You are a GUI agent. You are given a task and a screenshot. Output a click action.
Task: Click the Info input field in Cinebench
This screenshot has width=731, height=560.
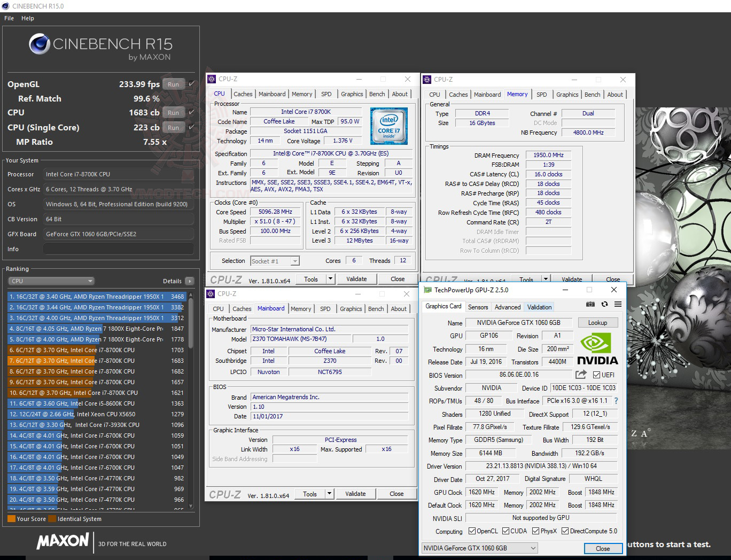(x=118, y=249)
